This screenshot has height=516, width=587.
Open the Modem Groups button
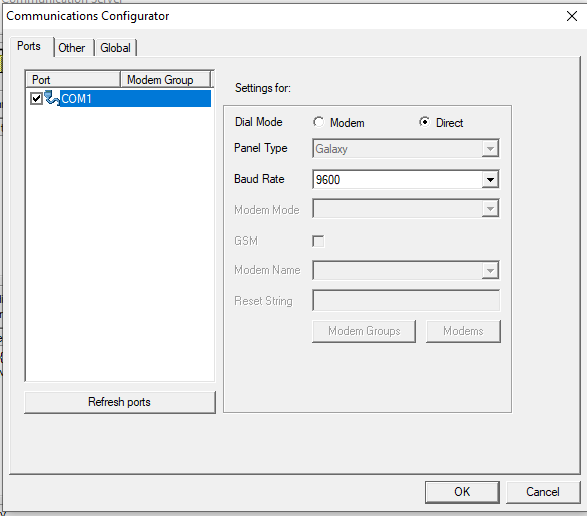(x=364, y=331)
